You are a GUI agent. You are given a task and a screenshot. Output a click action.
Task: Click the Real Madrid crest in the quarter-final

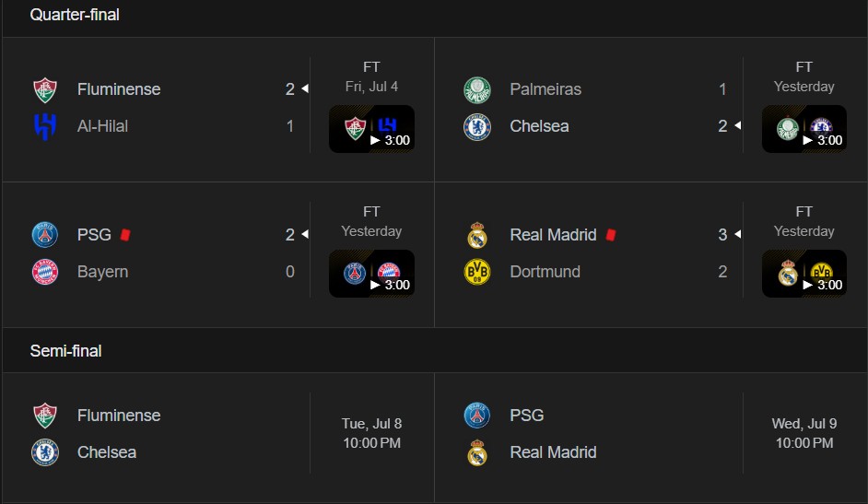476,235
